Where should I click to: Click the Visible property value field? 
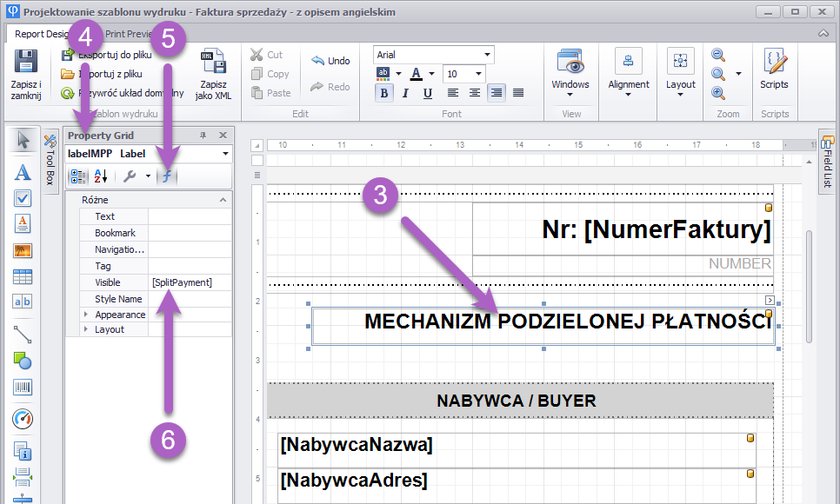click(189, 282)
